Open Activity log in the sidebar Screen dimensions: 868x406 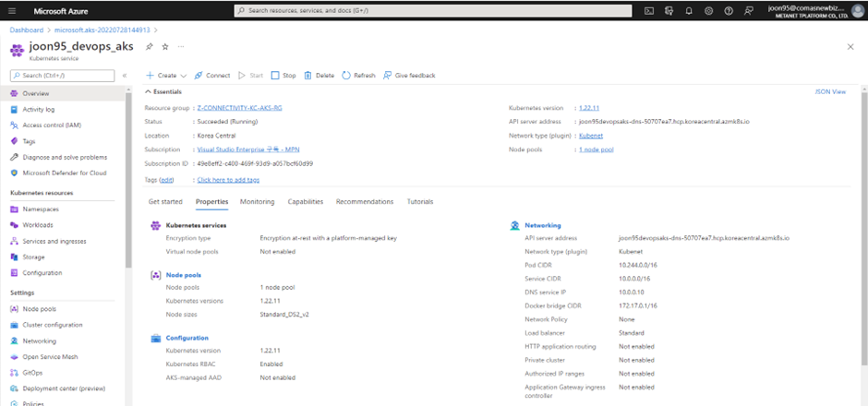click(38, 110)
